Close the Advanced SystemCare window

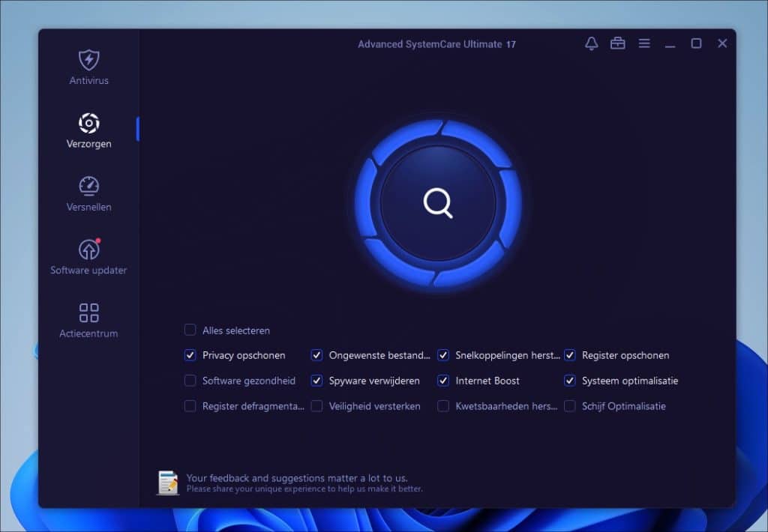point(722,43)
